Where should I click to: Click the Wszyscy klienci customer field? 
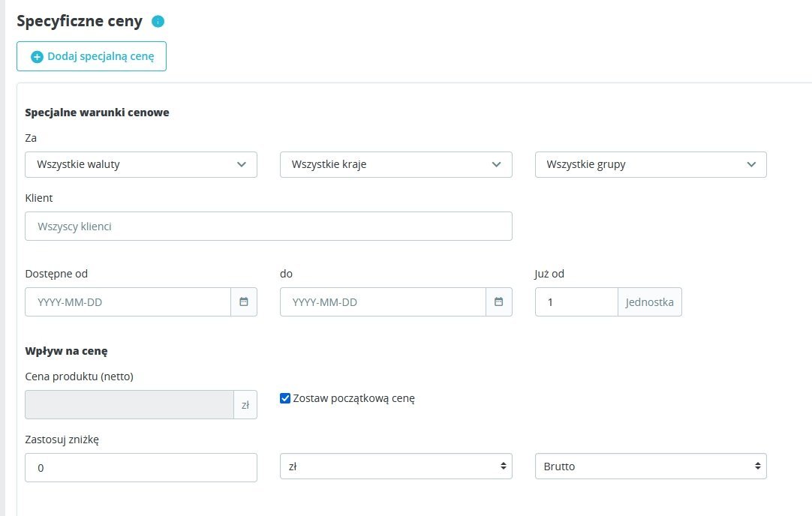pos(268,226)
